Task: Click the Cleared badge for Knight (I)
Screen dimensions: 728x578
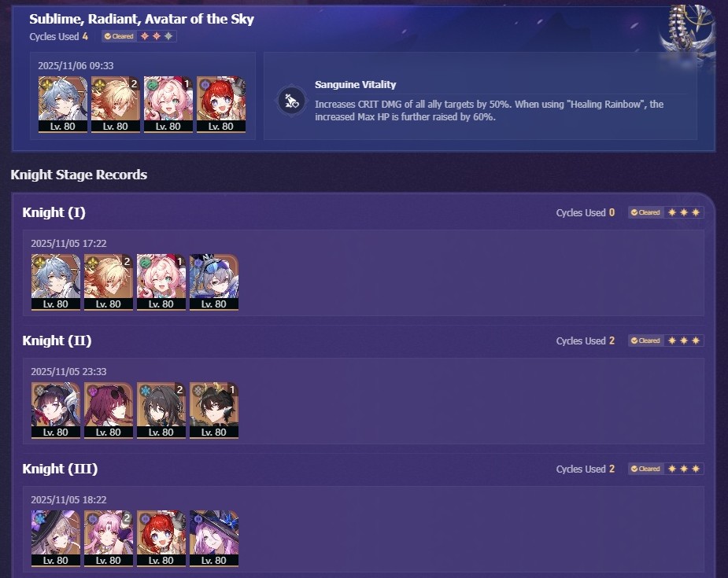Action: 645,212
